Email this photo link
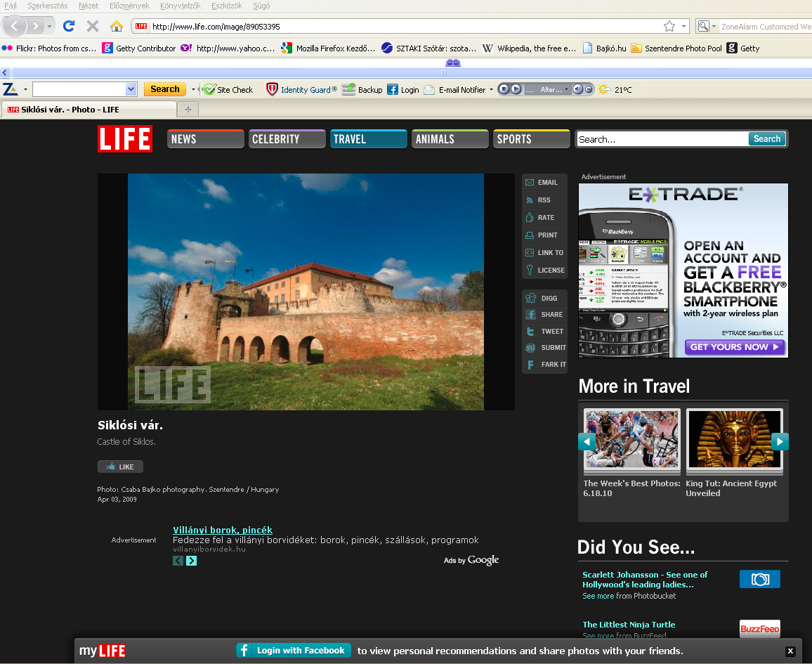The width and height of the screenshot is (812, 664). [x=545, y=182]
